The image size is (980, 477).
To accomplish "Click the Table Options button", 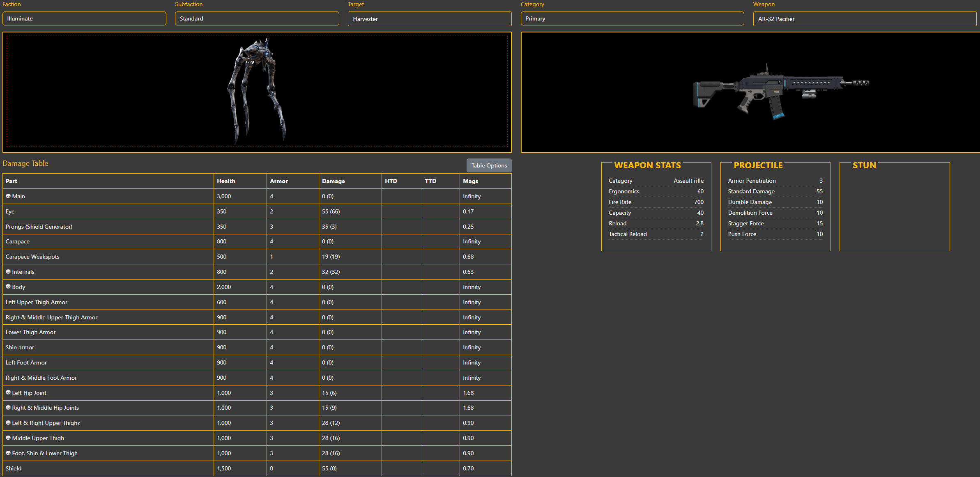I will [489, 165].
